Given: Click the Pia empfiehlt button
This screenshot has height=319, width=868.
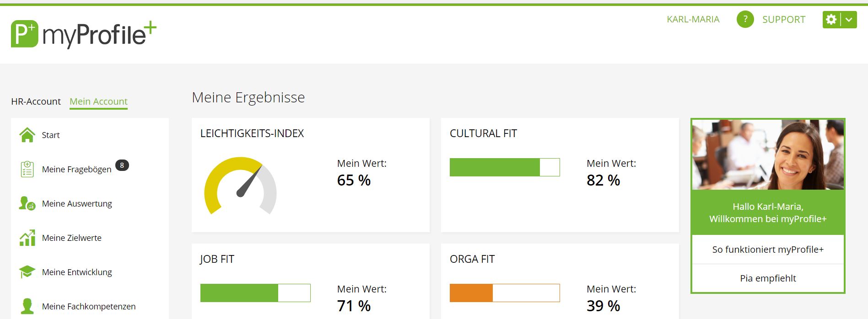Looking at the screenshot, I should click(x=768, y=278).
